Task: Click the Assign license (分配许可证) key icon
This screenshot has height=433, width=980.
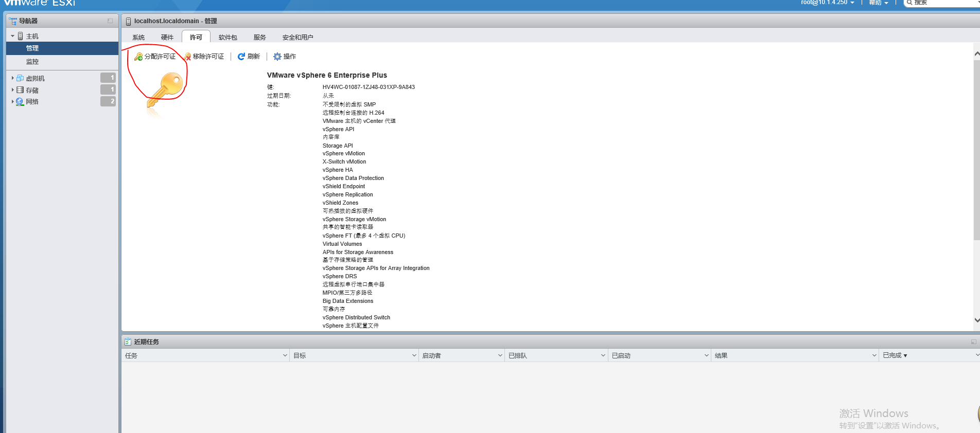Action: [138, 57]
